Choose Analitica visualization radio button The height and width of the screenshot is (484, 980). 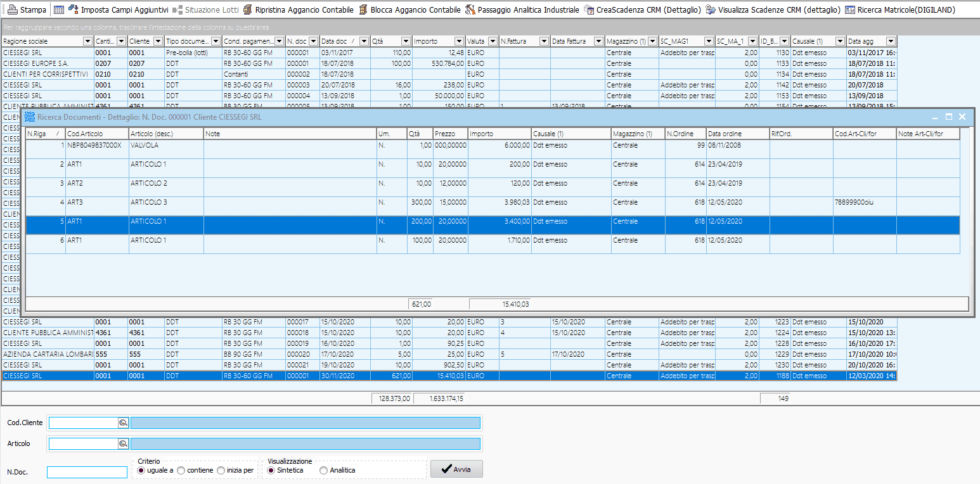(324, 470)
